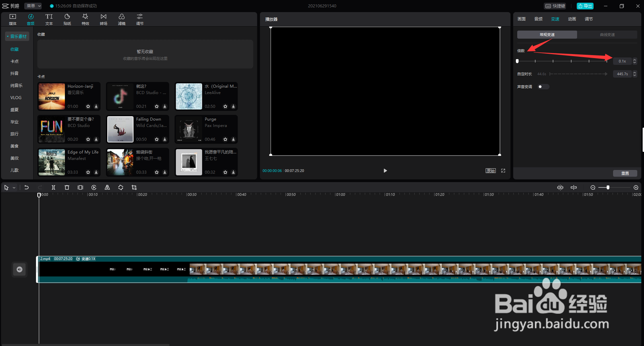Open the 调节 adjustment panel in top toolbar
Image resolution: width=644 pixels, height=346 pixels.
click(x=140, y=19)
